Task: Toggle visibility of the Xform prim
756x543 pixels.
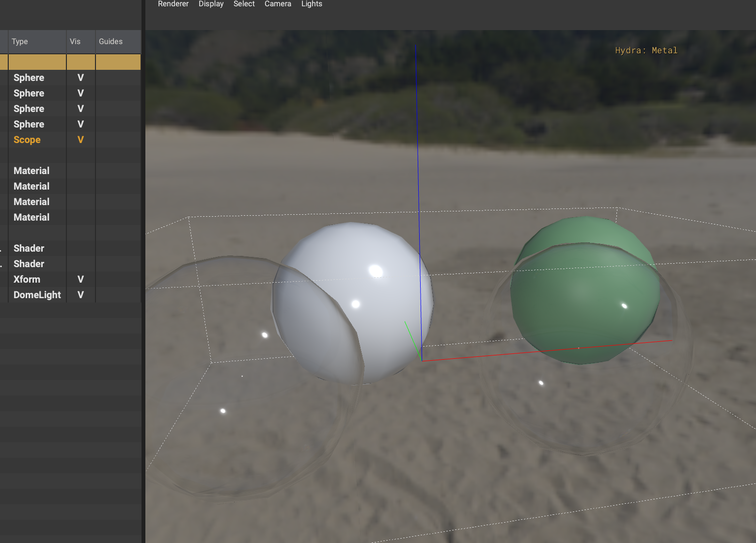Action: tap(80, 279)
